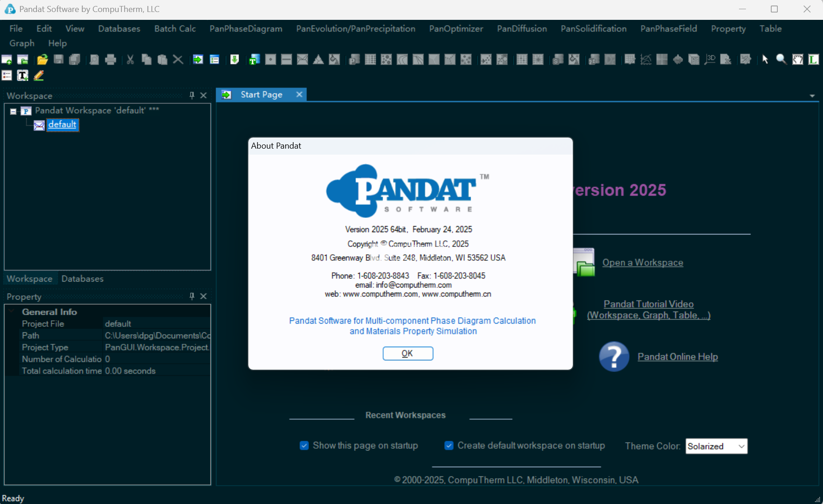Screen dimensions: 823x504
Task: Click the load database TDB icon
Action: pyautogui.click(x=254, y=60)
